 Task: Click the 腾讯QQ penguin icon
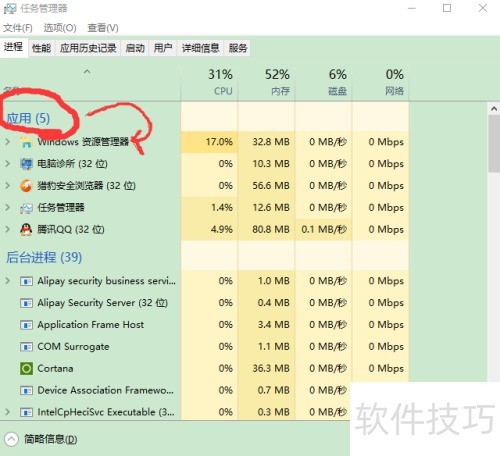point(26,230)
